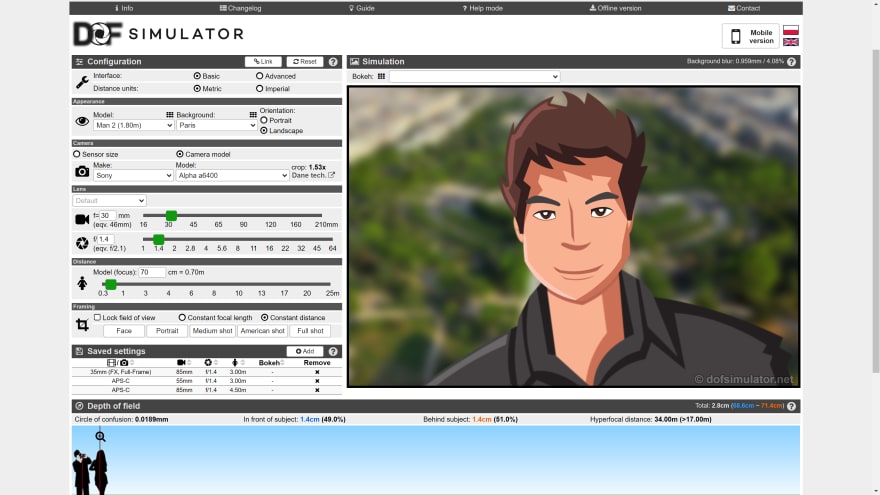The height and width of the screenshot is (495, 880).
Task: Choose Portrait orientation
Action: pos(264,120)
